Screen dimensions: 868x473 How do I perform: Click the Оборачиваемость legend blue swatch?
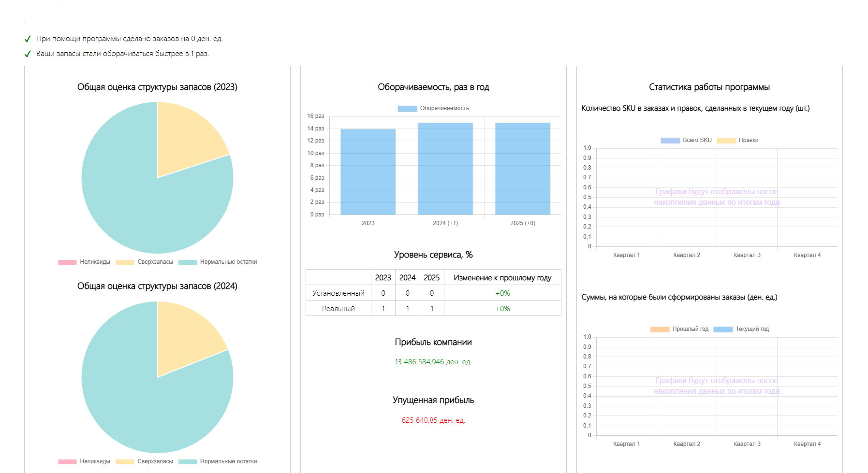click(407, 109)
